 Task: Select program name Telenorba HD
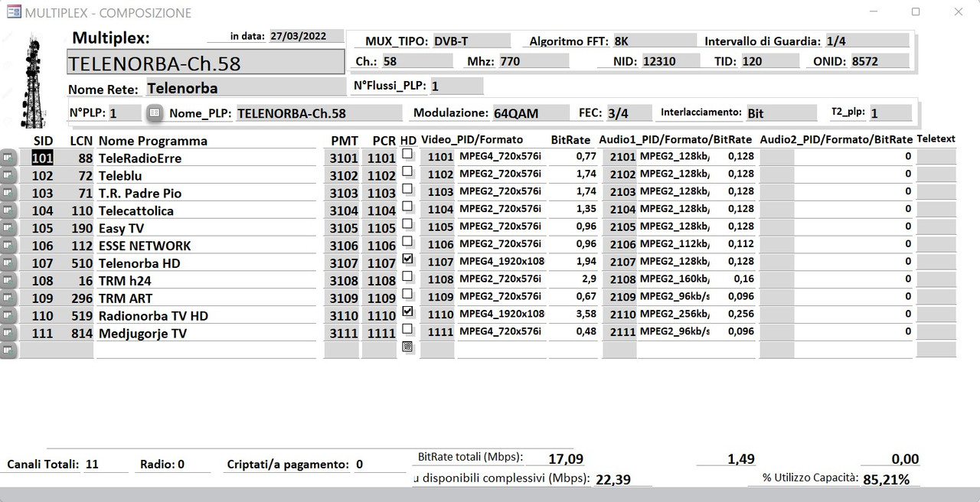[205, 263]
